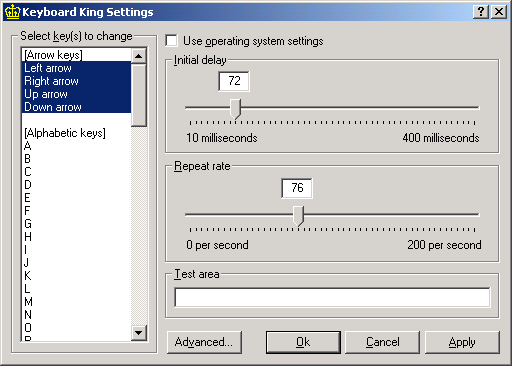Image resolution: width=512 pixels, height=366 pixels.
Task: Click the Initial delay value field
Action: click(234, 81)
